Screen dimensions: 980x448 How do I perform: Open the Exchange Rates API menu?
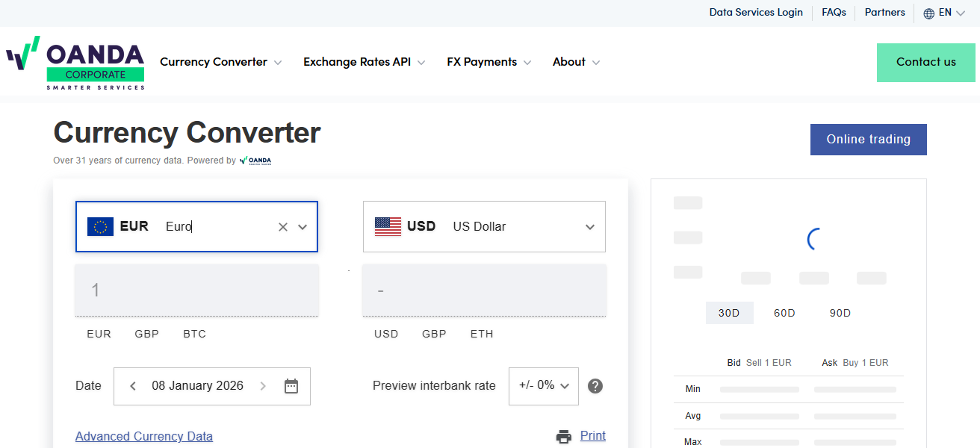tap(364, 62)
